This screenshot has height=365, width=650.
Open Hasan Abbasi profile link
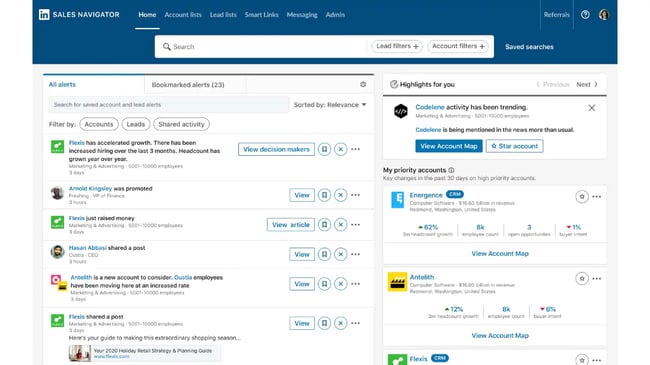[87, 248]
